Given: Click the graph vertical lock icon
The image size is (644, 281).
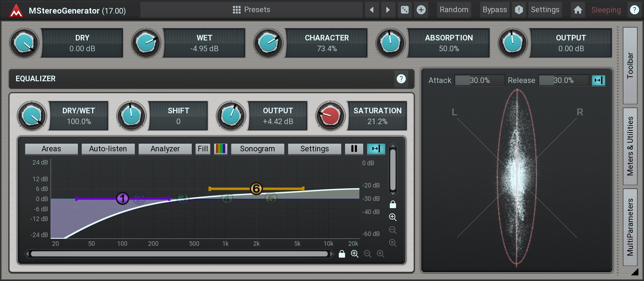Looking at the screenshot, I should 393,204.
